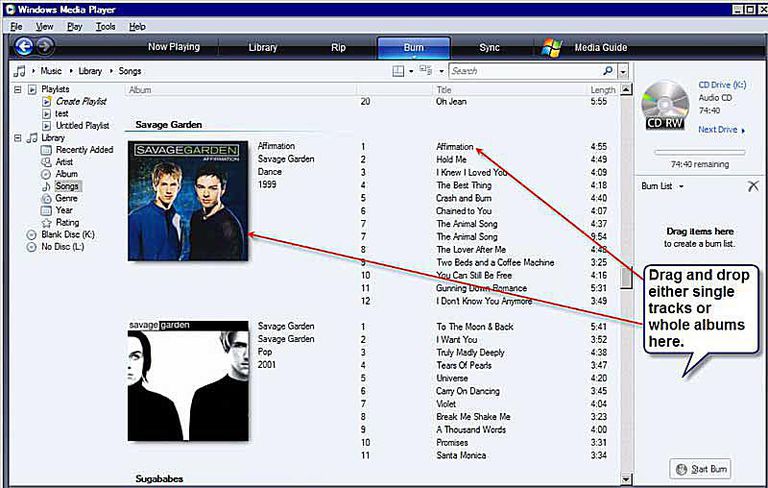Image resolution: width=768 pixels, height=488 pixels.
Task: Open the View menu
Action: (x=44, y=26)
